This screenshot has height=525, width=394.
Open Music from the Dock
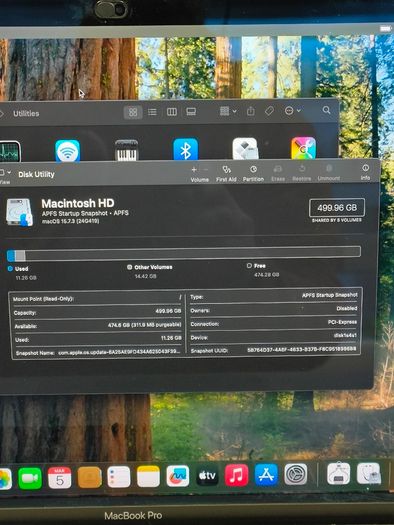coord(236,475)
